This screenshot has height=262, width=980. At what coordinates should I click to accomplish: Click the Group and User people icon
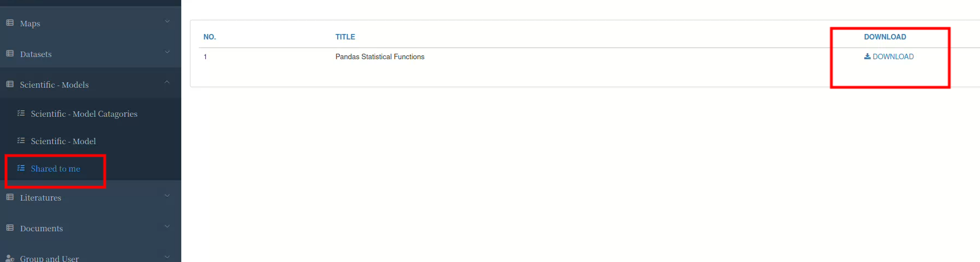(x=10, y=258)
